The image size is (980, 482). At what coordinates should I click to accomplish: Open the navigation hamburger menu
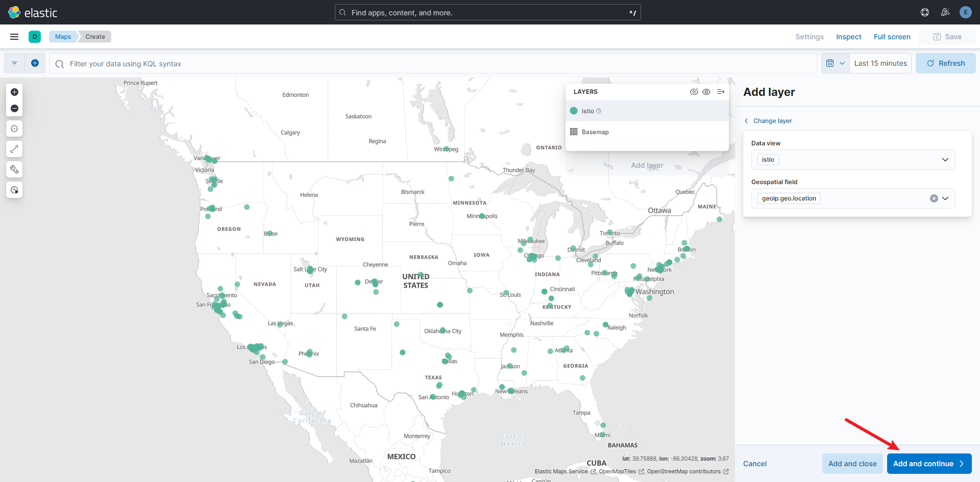pyautogui.click(x=14, y=36)
